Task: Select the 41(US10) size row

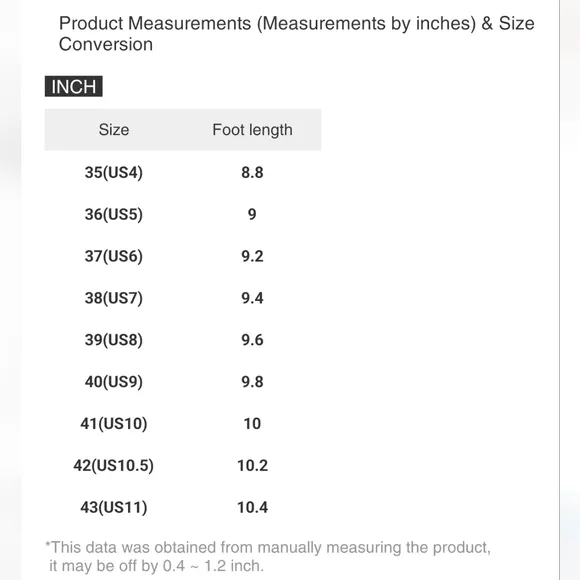Action: point(183,423)
